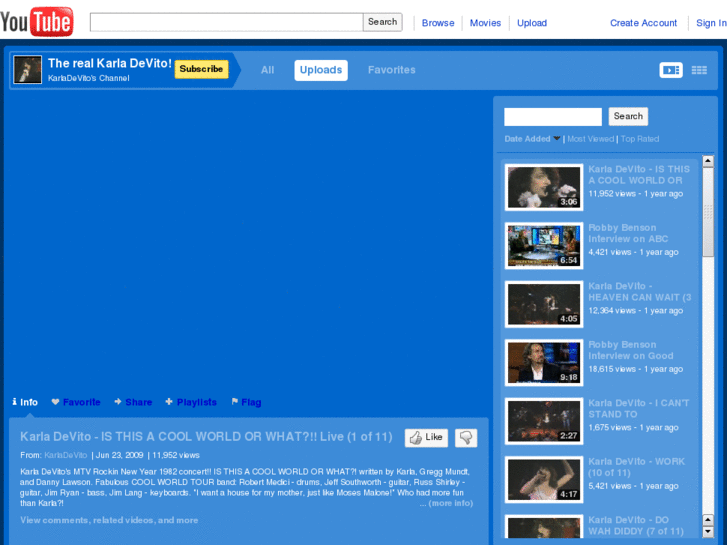Click '18,615 views - 1 year ago' text

pyautogui.click(x=635, y=369)
